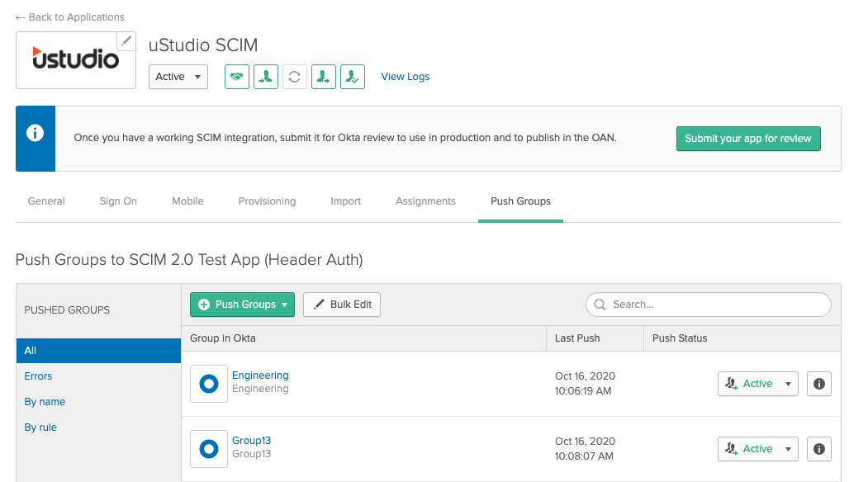Click Group13 last push timestamp 10:08:07 AM
The image size is (868, 482).
click(x=584, y=456)
